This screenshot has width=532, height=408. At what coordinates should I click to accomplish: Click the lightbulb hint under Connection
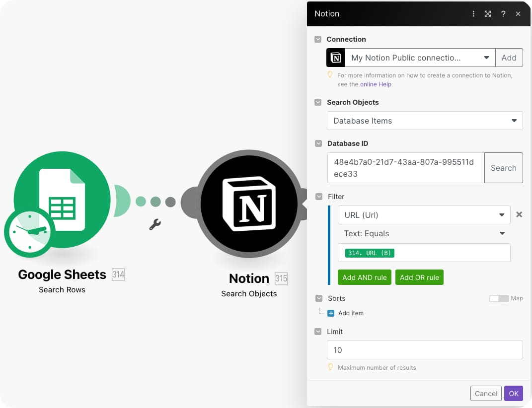click(x=330, y=74)
